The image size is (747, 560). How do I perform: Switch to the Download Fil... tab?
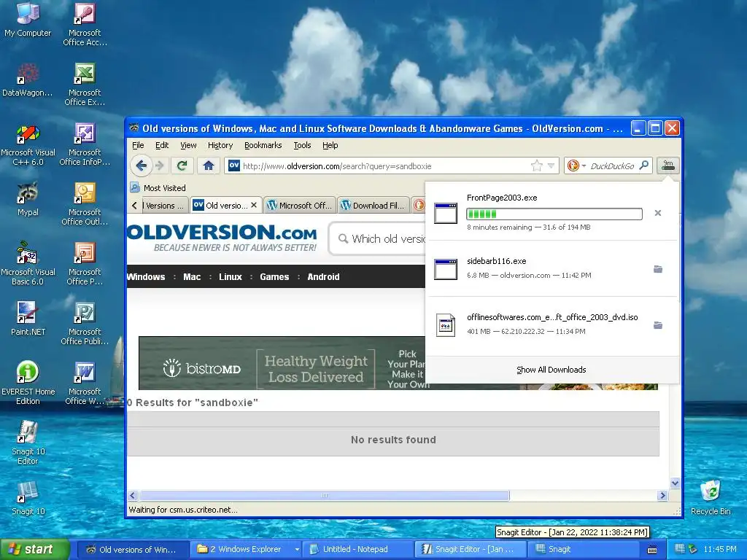[x=373, y=205]
